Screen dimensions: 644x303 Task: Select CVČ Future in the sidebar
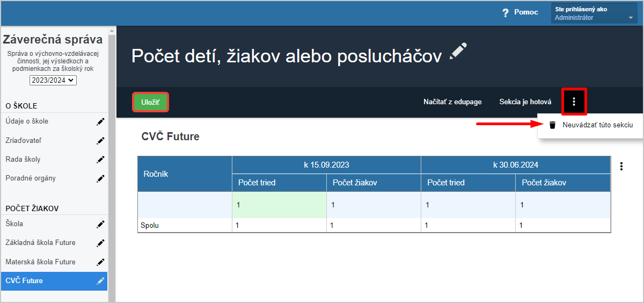[x=54, y=281]
